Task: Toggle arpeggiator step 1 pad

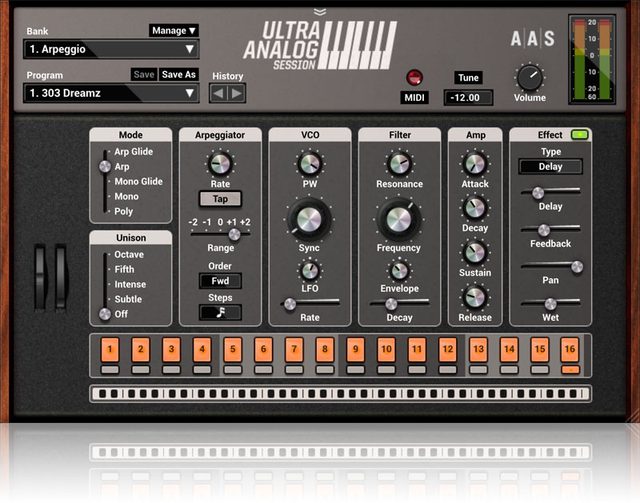Action: (110, 349)
